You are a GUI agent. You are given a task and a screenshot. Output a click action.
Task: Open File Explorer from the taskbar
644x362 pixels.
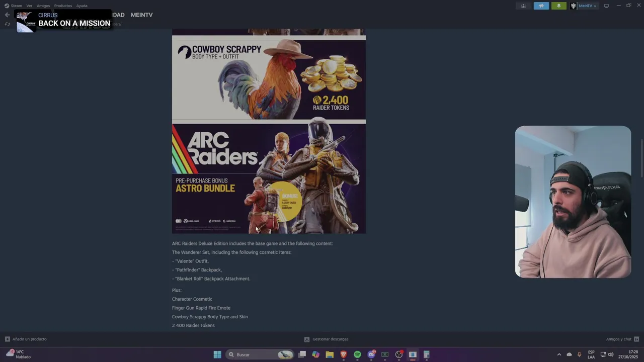330,354
